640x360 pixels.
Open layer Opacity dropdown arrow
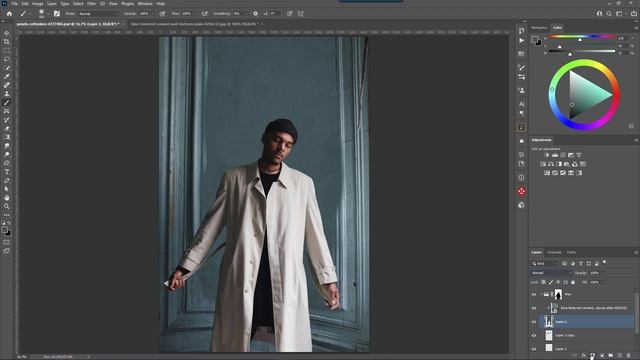[603, 273]
